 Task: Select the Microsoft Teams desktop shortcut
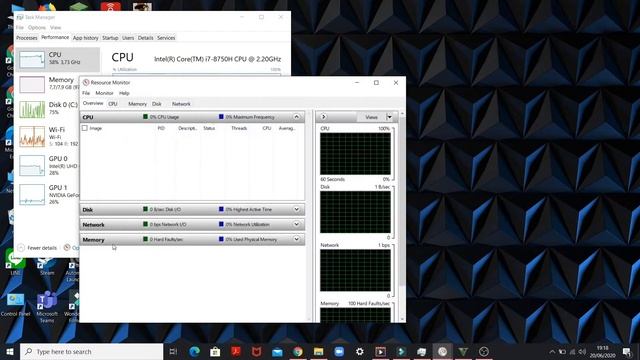point(47,307)
